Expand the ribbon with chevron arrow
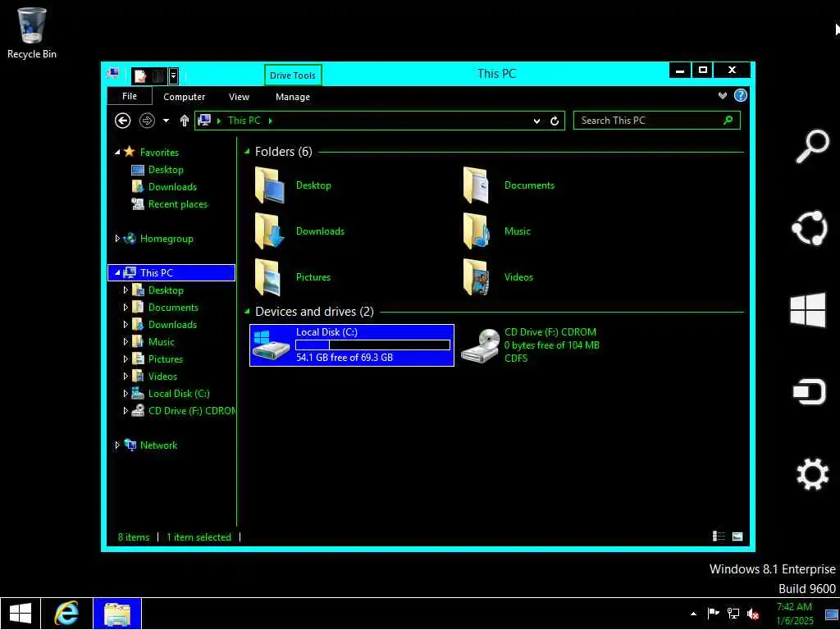 (x=723, y=96)
